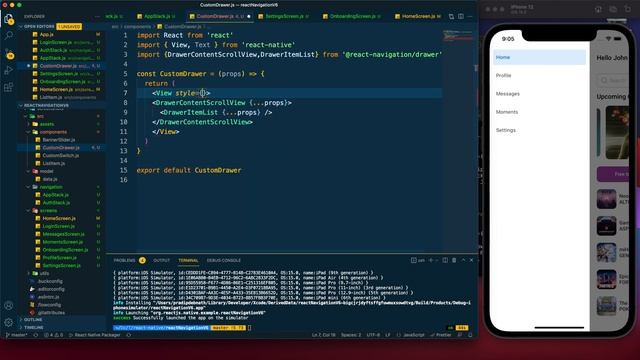
Task: Take simulator screenshot icon in iPhone toolbar
Action: [x=613, y=9]
